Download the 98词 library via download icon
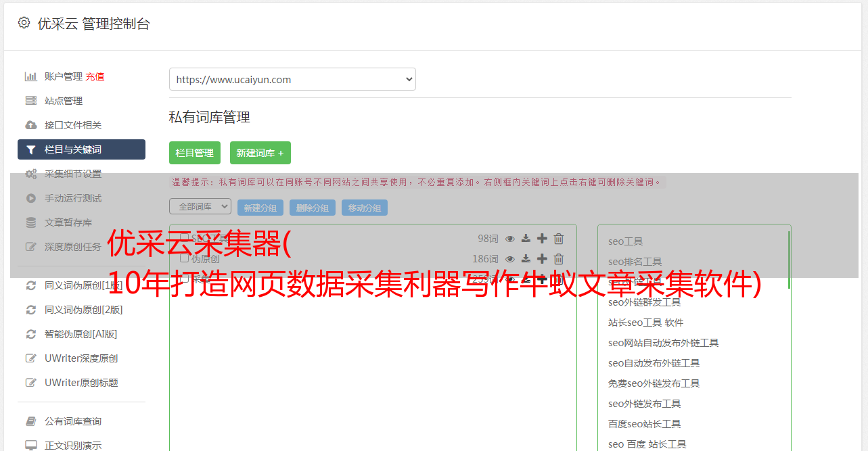This screenshot has width=868, height=451. tap(526, 239)
